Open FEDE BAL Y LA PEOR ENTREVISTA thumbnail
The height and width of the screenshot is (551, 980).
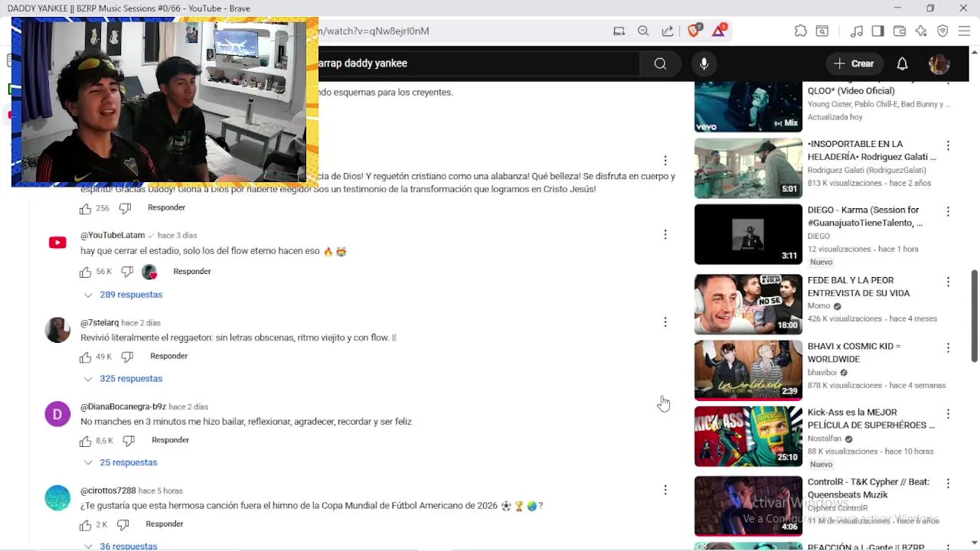coord(748,305)
